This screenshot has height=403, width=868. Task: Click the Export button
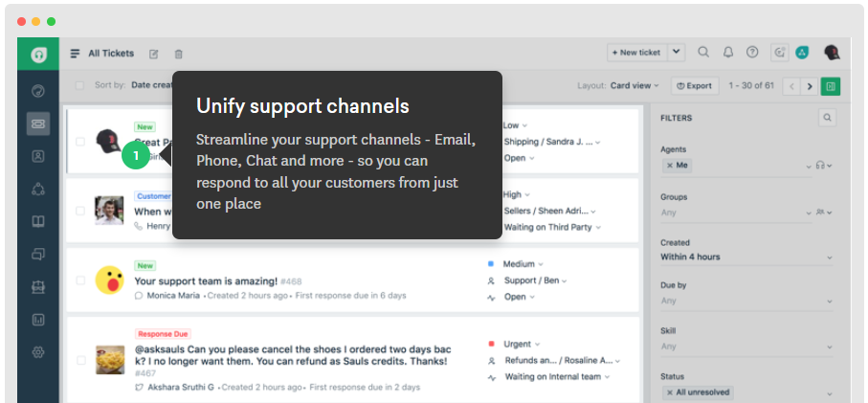click(694, 85)
